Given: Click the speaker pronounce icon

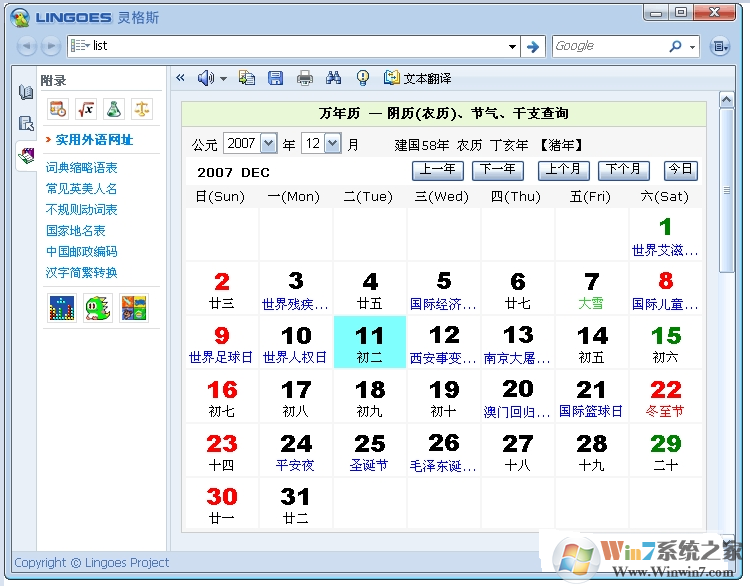Looking at the screenshot, I should coord(206,78).
